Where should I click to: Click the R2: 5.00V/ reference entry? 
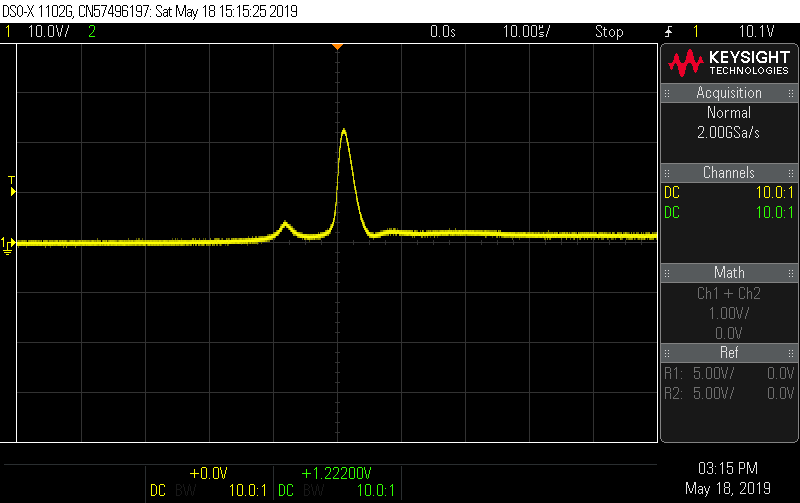pos(729,393)
